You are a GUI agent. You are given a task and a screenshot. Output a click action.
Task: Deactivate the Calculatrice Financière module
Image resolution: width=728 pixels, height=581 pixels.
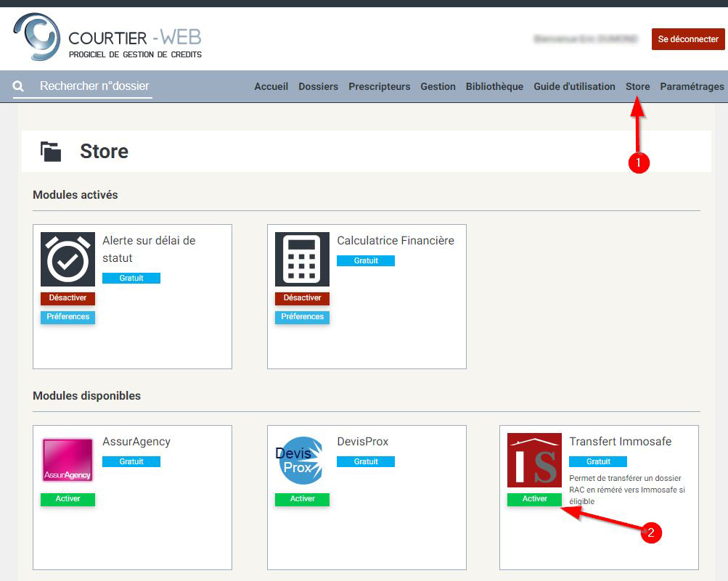point(302,298)
